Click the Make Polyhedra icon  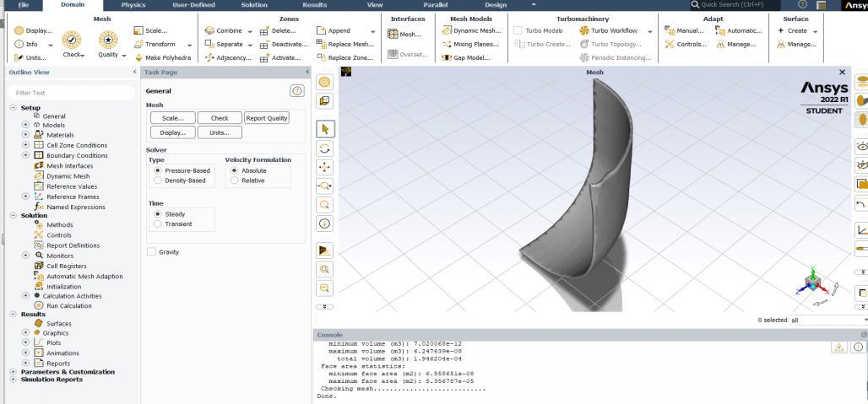[138, 57]
